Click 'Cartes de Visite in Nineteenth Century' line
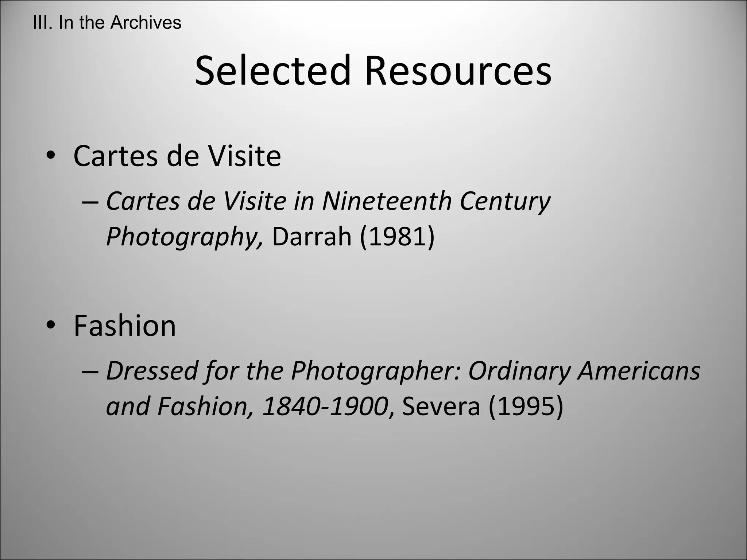Viewport: 747px width, 560px height. (x=328, y=202)
